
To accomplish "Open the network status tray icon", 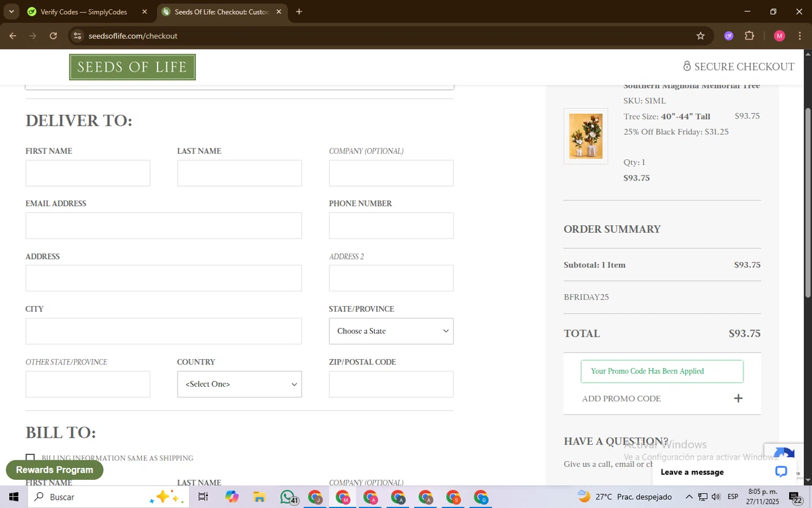I will pos(703,497).
